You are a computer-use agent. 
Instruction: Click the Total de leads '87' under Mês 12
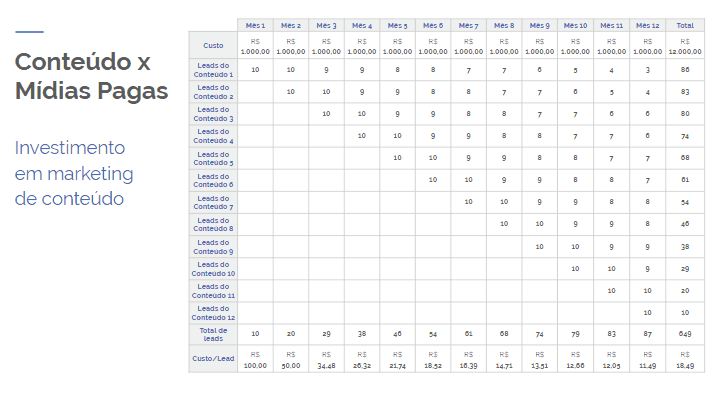click(x=648, y=334)
